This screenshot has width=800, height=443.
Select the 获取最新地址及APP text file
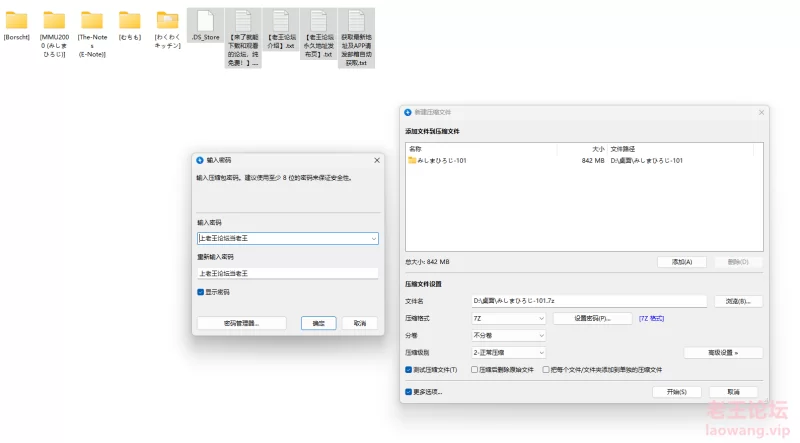tap(356, 38)
